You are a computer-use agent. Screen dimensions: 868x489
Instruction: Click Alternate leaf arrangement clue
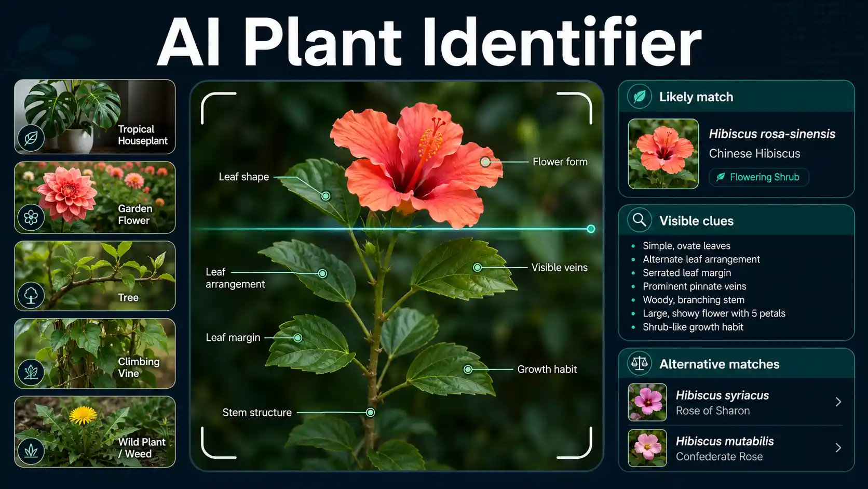(701, 259)
